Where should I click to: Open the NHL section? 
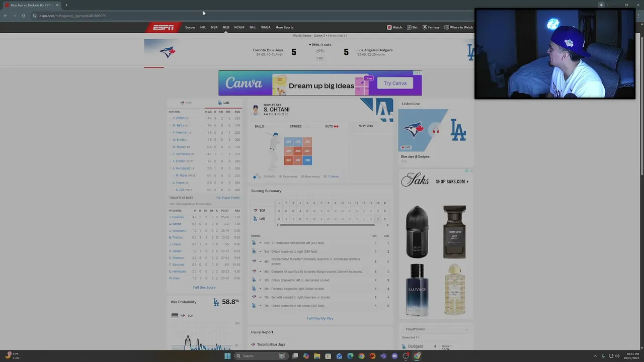coord(253,27)
